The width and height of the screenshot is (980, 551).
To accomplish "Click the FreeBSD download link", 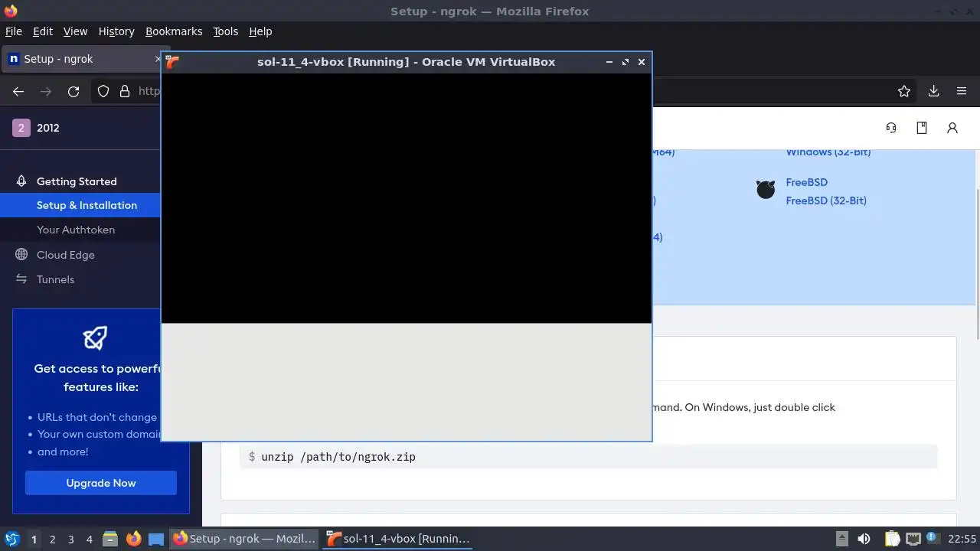I will pos(806,182).
